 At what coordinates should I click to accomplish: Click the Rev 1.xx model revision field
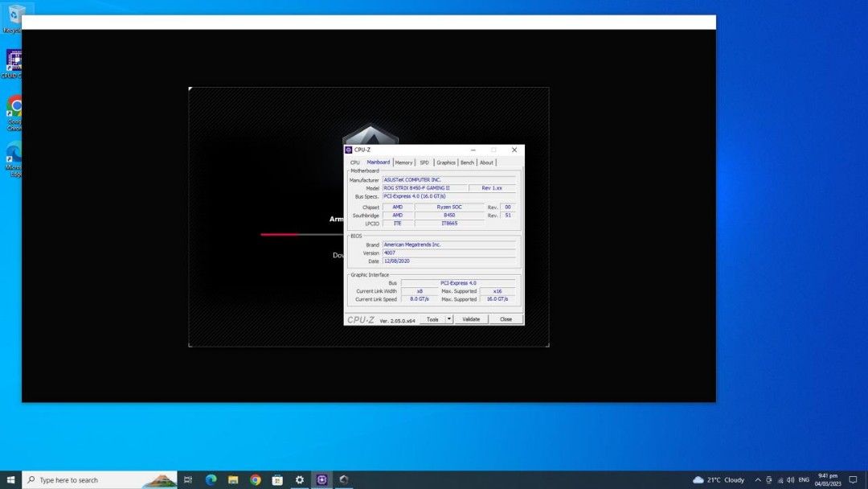pos(492,187)
